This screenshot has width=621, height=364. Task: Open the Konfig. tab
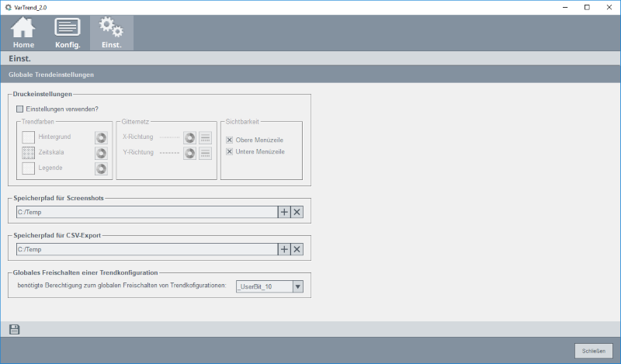pyautogui.click(x=68, y=33)
